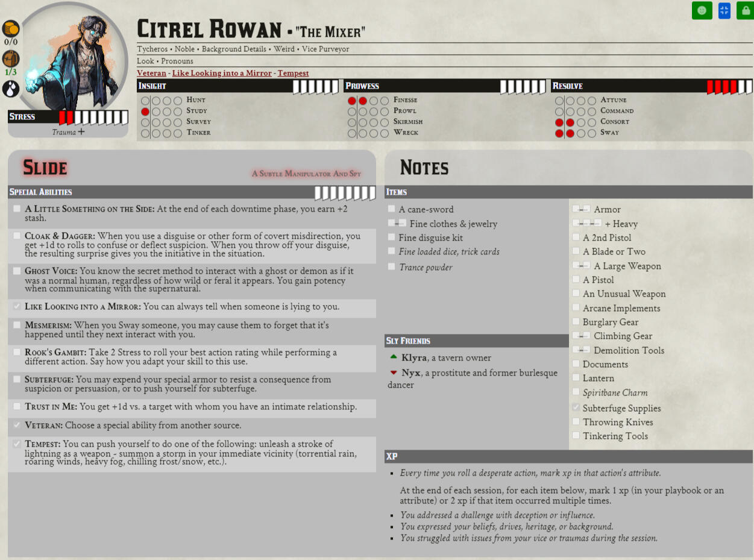754x560 pixels.
Task: Click the gold coins stash icon
Action: [x=11, y=28]
